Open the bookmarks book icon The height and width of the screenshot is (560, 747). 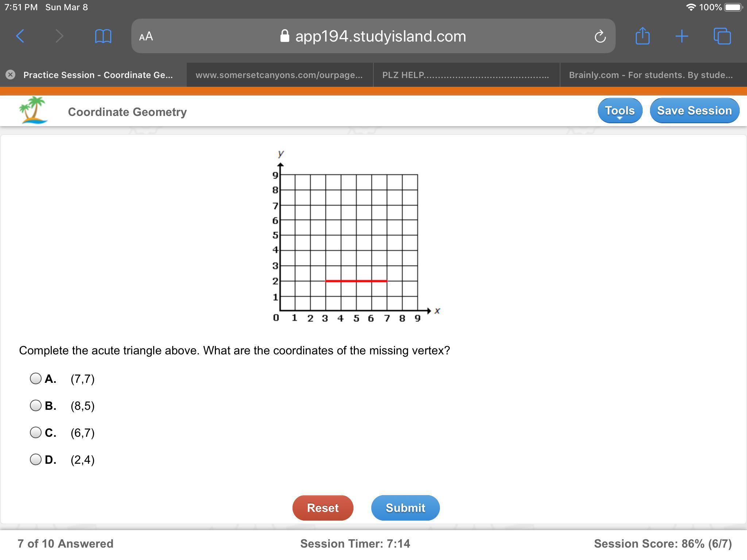pyautogui.click(x=103, y=36)
